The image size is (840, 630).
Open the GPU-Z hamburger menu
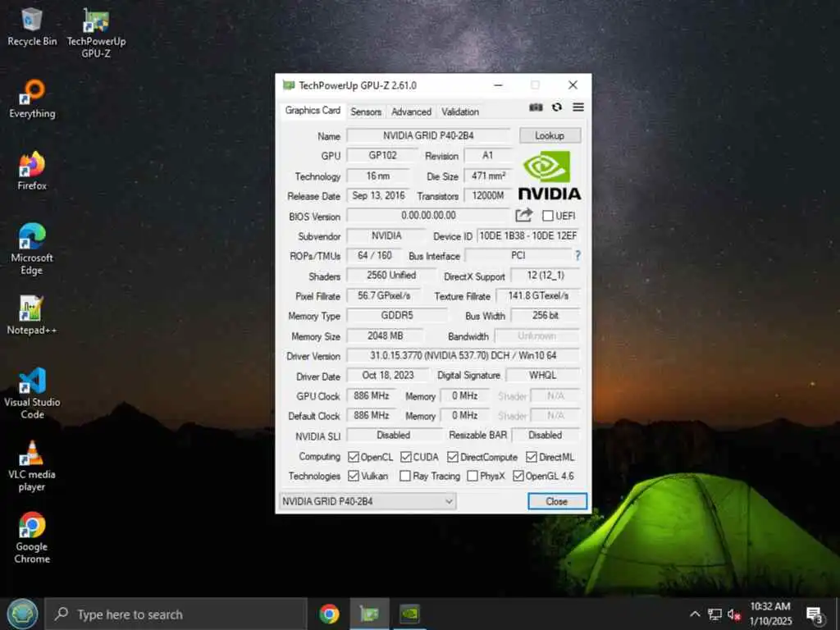[578, 107]
